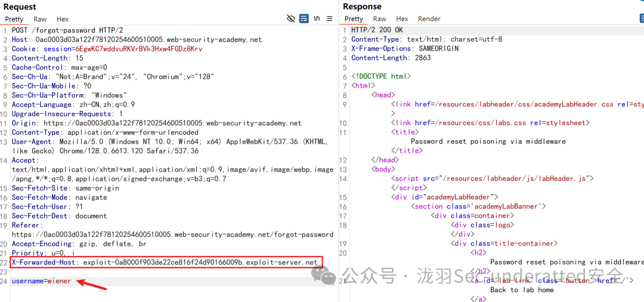Open the Request panel hamburger menu
This screenshot has height=302, width=644.
(x=329, y=19)
